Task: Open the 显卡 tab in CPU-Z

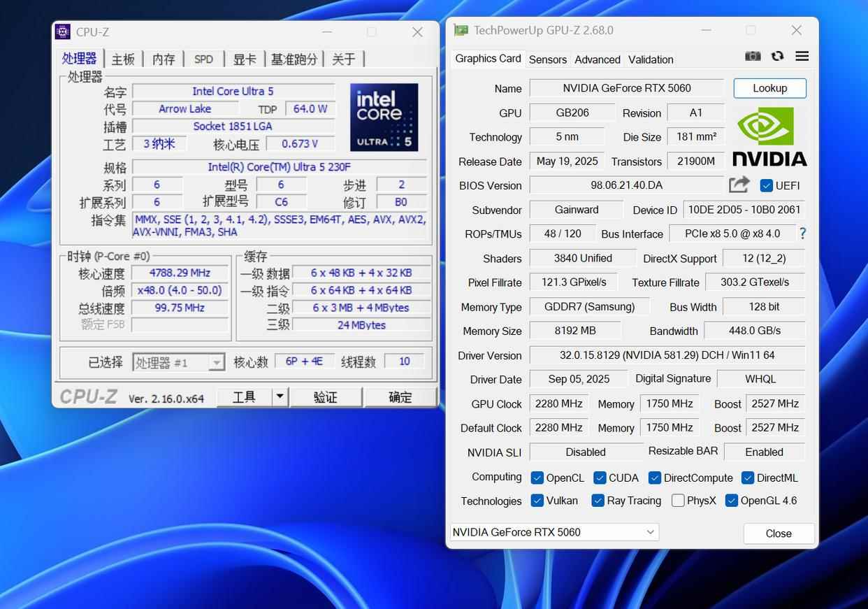Action: pos(245,59)
